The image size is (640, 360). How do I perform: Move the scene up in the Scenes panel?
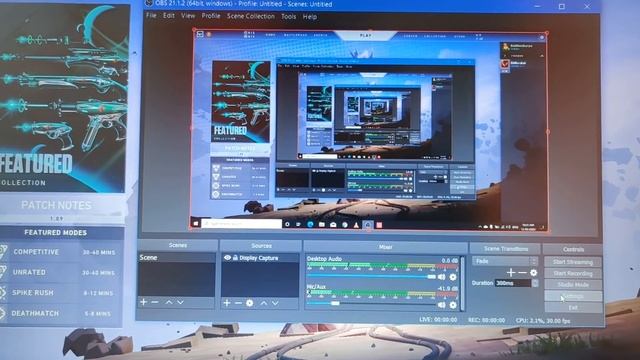pos(169,302)
